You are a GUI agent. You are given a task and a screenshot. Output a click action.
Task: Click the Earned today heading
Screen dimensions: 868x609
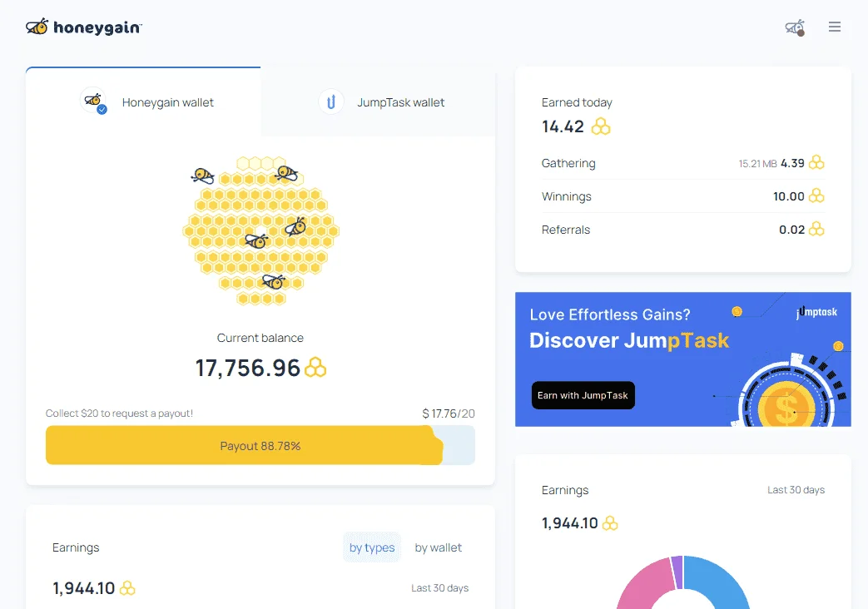tap(577, 102)
